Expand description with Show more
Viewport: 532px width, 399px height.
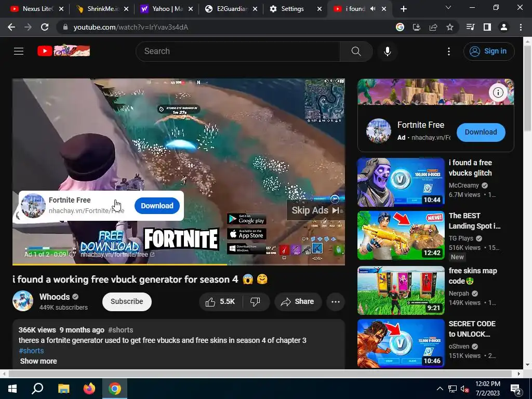38,361
